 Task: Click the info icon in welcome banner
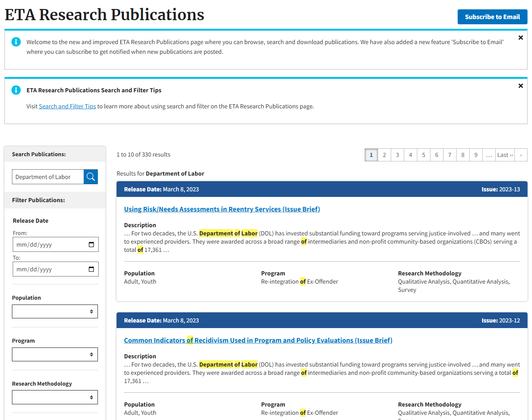tap(16, 42)
